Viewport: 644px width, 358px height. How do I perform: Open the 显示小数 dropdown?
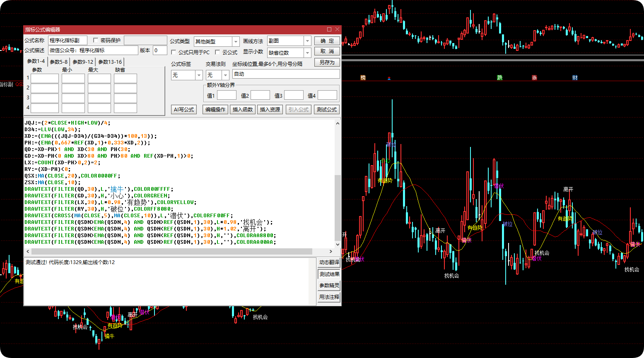pos(307,53)
